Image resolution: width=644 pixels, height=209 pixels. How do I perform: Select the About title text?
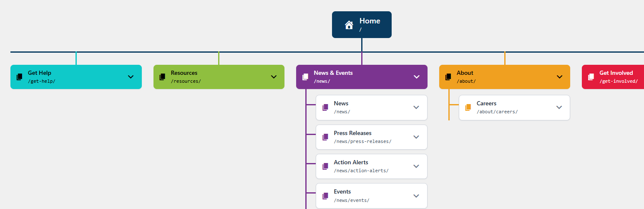(465, 73)
